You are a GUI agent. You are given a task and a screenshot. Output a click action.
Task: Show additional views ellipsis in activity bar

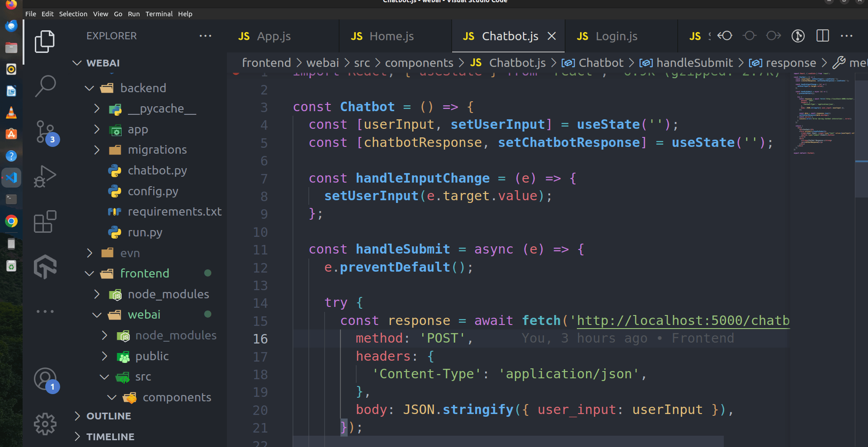tap(45, 311)
